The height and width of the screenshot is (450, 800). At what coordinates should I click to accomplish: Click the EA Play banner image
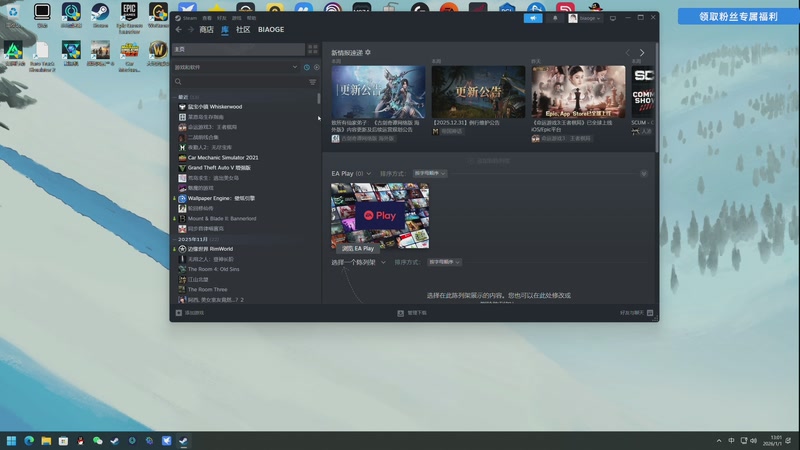[x=380, y=216]
